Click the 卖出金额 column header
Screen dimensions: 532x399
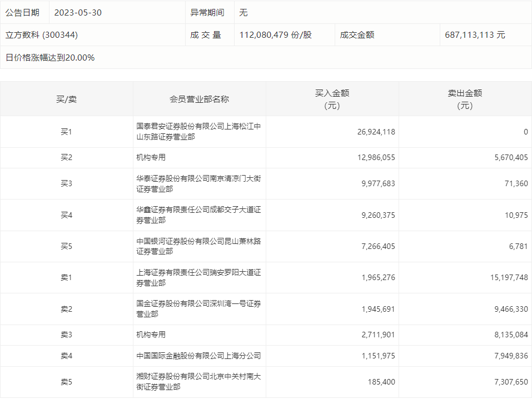(465, 99)
